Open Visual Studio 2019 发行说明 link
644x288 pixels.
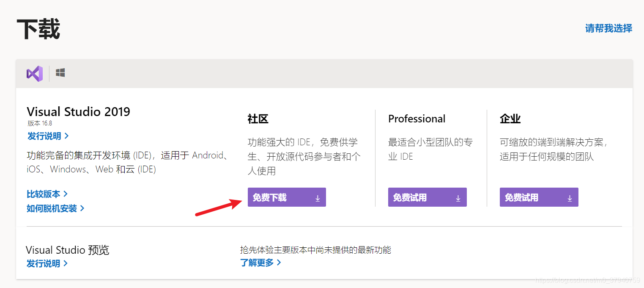point(48,136)
